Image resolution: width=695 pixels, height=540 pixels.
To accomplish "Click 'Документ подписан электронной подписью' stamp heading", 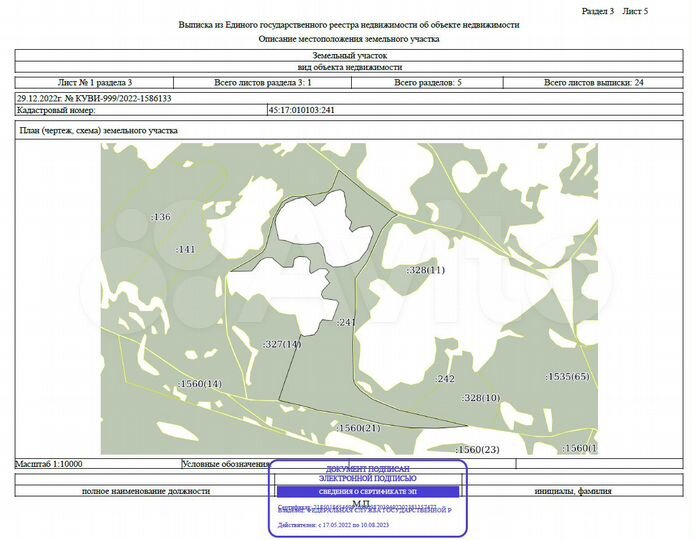I will pyautogui.click(x=368, y=473).
